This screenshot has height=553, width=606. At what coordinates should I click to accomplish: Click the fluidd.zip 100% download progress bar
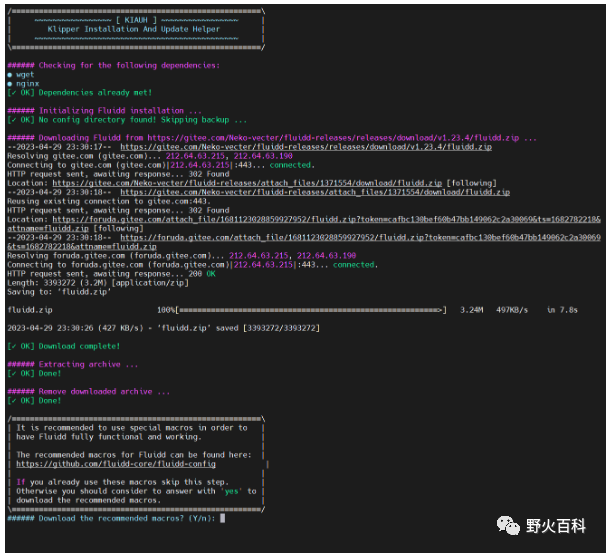click(312, 310)
